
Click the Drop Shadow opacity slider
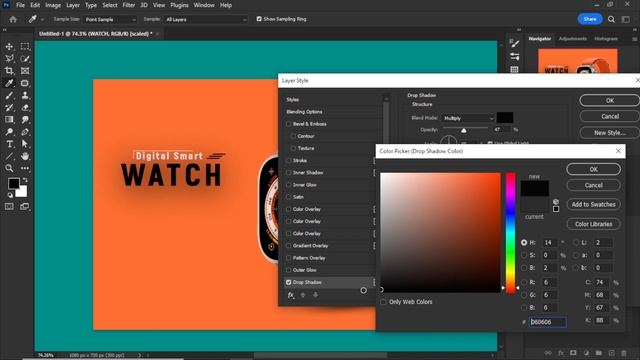point(464,130)
